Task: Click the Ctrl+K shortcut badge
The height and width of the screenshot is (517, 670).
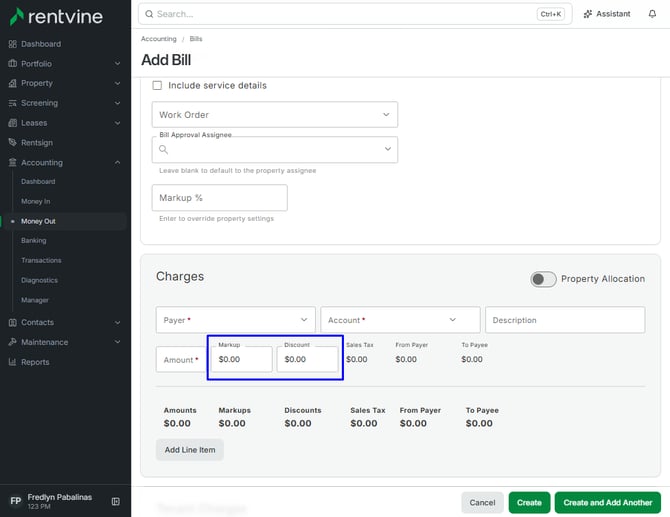Action: point(550,14)
